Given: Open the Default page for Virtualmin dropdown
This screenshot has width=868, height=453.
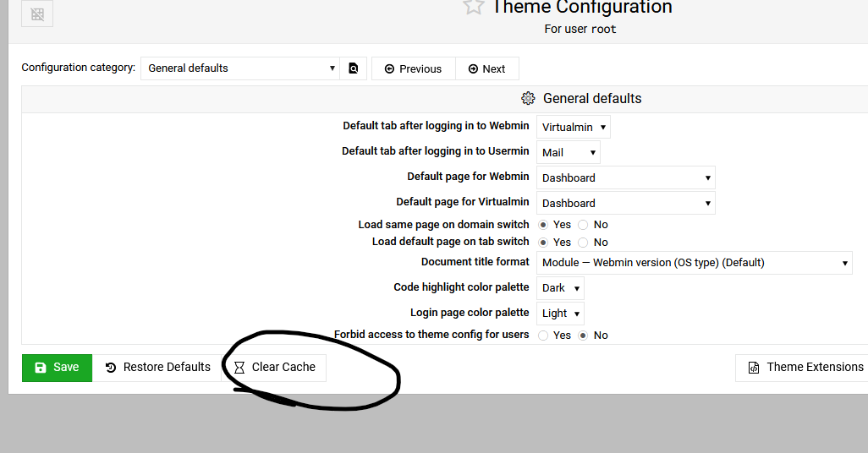Looking at the screenshot, I should point(625,203).
